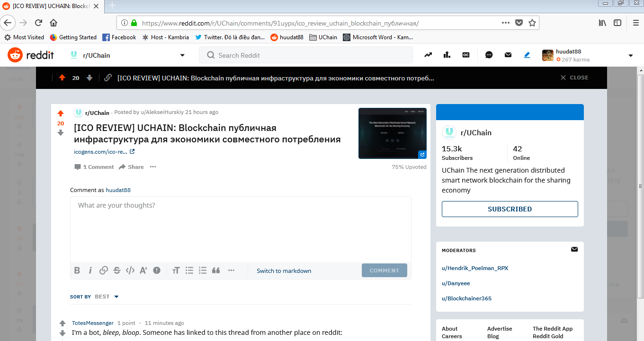Save page to Pocket icon
Image resolution: width=644 pixels, height=341 pixels.
tap(519, 23)
